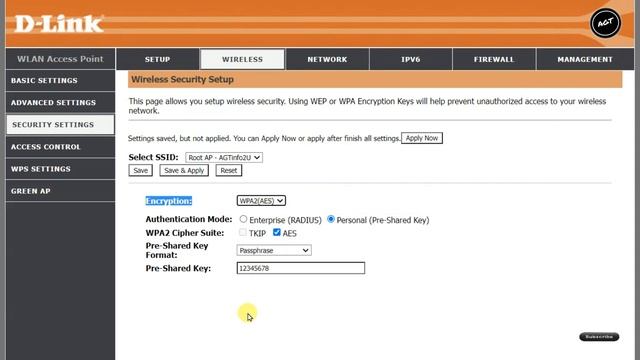Image resolution: width=640 pixels, height=360 pixels.
Task: Click the Select SSID label
Action: click(153, 157)
